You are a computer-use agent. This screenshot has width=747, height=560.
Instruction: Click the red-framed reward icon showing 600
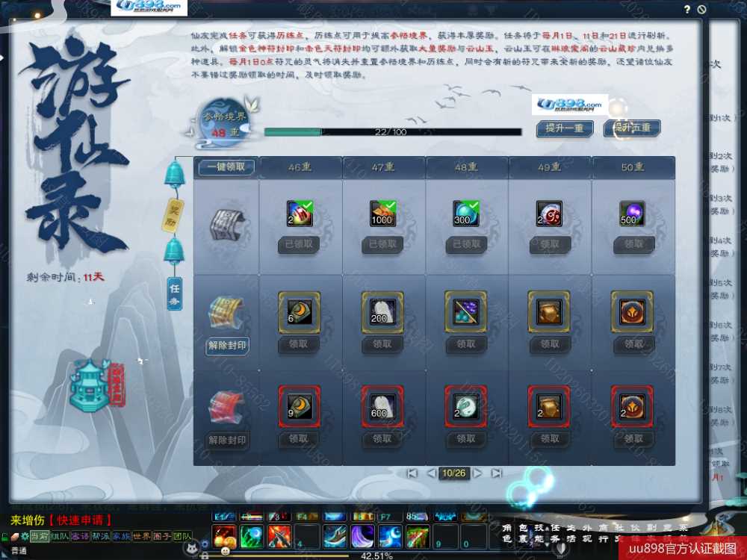pyautogui.click(x=382, y=406)
